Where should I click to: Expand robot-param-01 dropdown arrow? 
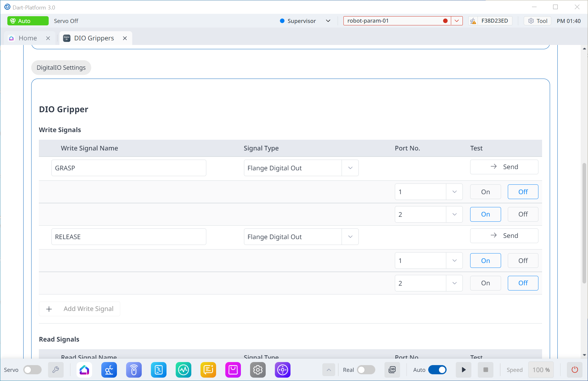(456, 21)
